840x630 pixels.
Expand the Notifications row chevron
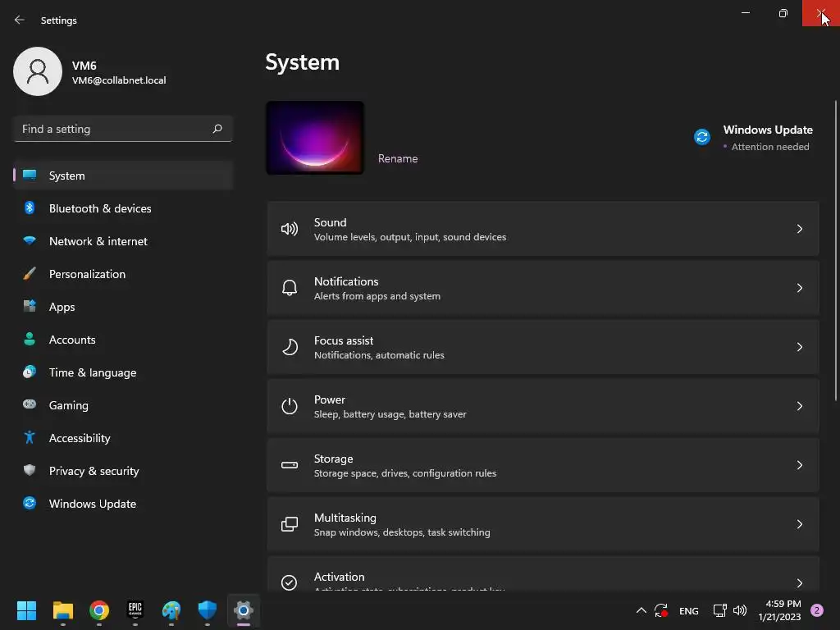(x=799, y=288)
